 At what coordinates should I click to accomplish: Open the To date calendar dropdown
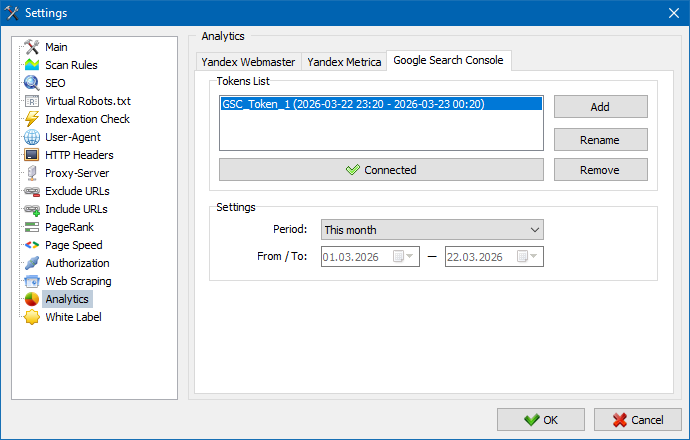coord(527,257)
